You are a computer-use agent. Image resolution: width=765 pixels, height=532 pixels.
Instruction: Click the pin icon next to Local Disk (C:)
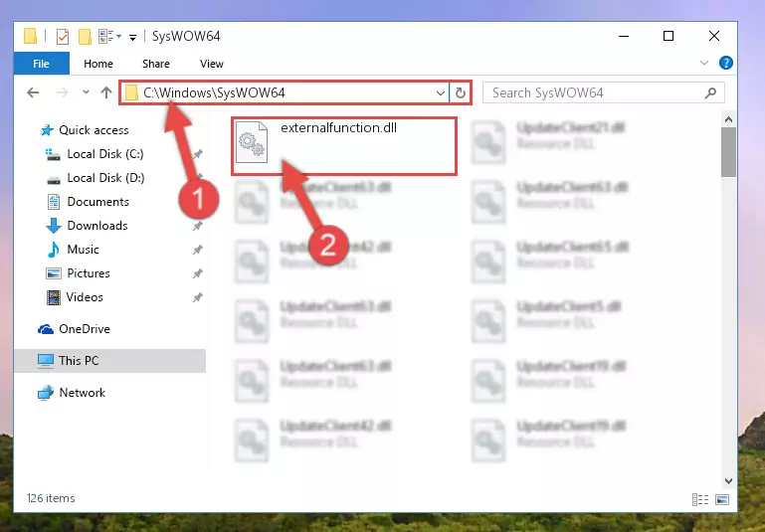[x=198, y=154]
